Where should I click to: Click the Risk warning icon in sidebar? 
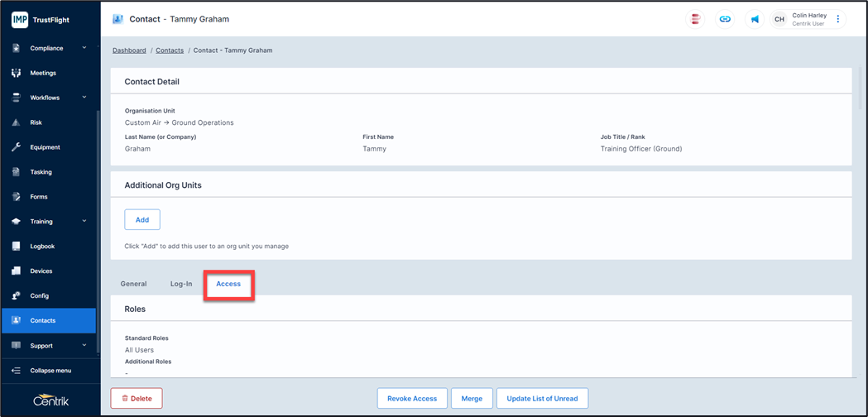pos(16,122)
